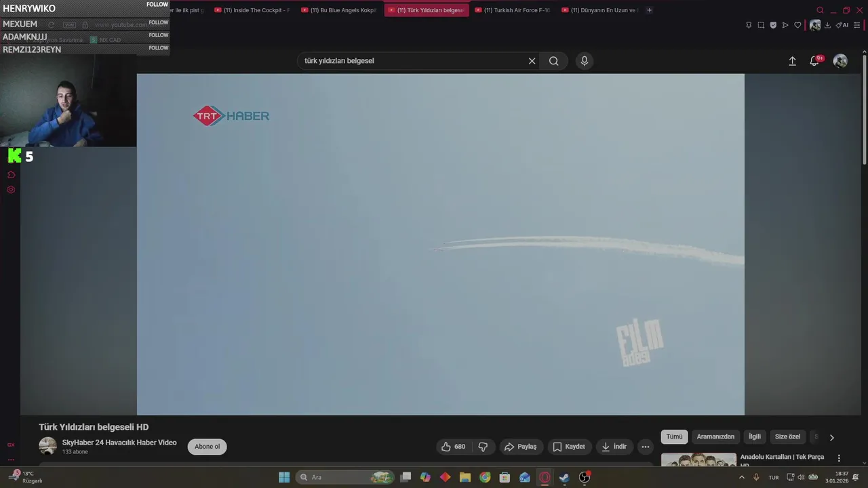Click the taskbar Ara search box
The height and width of the screenshot is (488, 868).
point(346,477)
